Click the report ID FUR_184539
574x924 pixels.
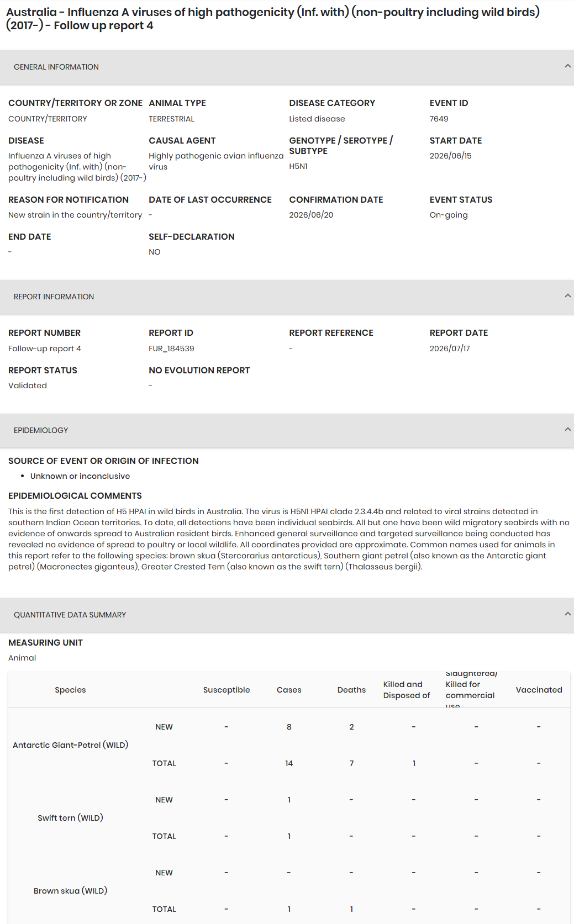coord(171,349)
